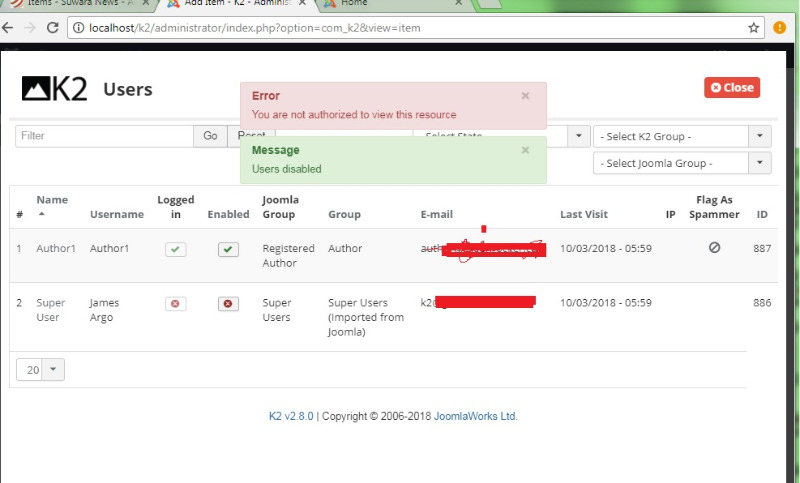Click the Registered Author Joomla group cell
This screenshot has width=800, height=483.
point(288,256)
